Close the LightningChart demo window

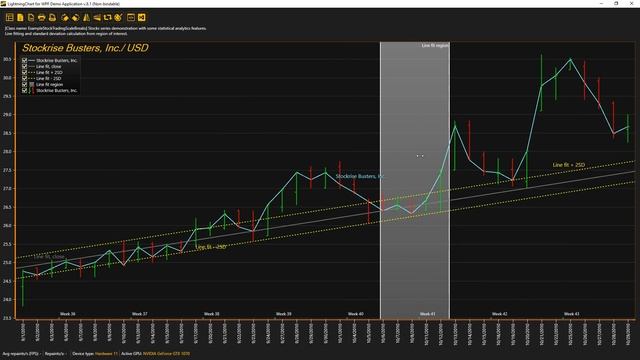[x=631, y=4]
